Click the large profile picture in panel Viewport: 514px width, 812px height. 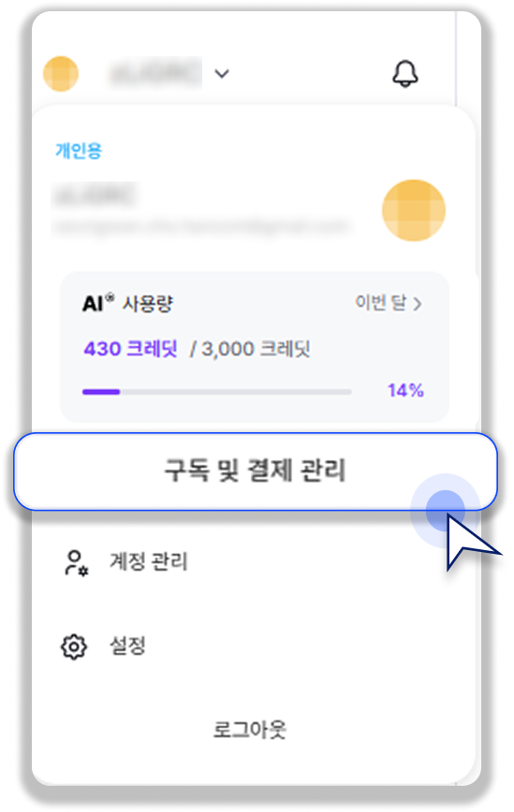(414, 210)
